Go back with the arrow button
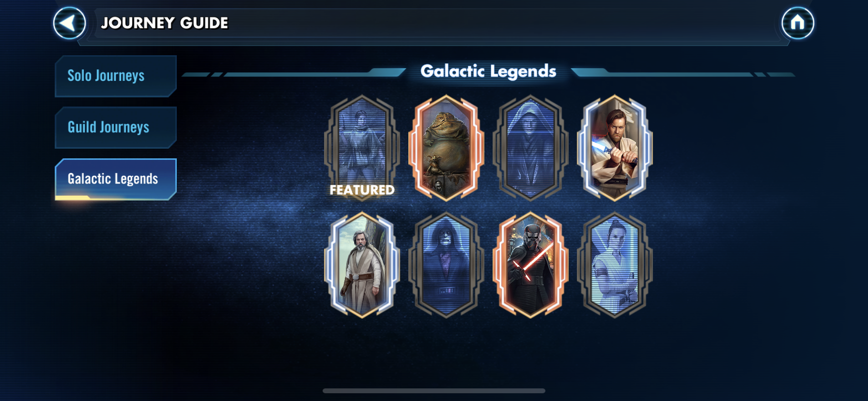The height and width of the screenshot is (401, 868). tap(69, 23)
